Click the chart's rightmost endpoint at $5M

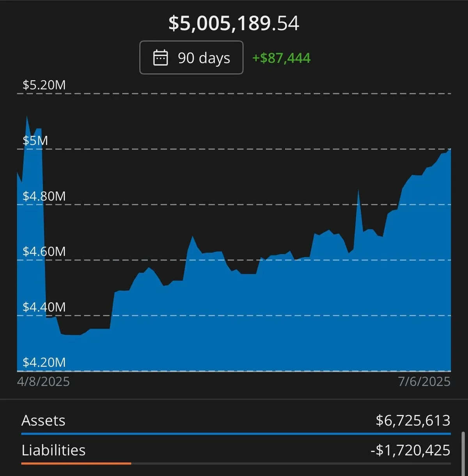click(450, 149)
